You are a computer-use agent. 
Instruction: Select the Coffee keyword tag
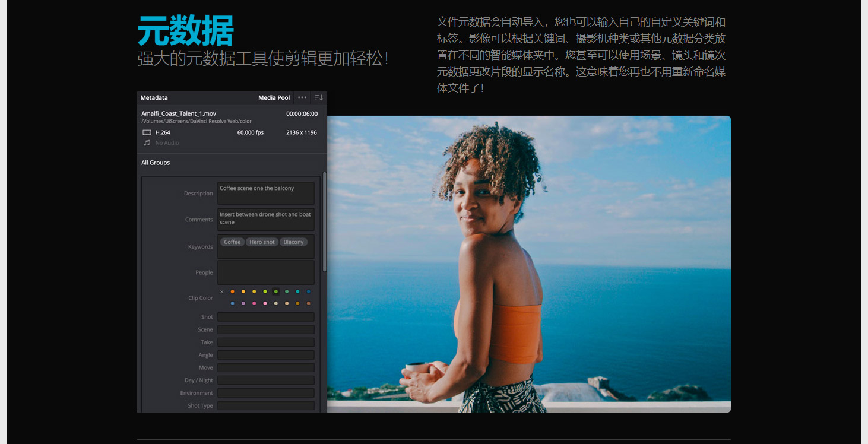coord(232,242)
